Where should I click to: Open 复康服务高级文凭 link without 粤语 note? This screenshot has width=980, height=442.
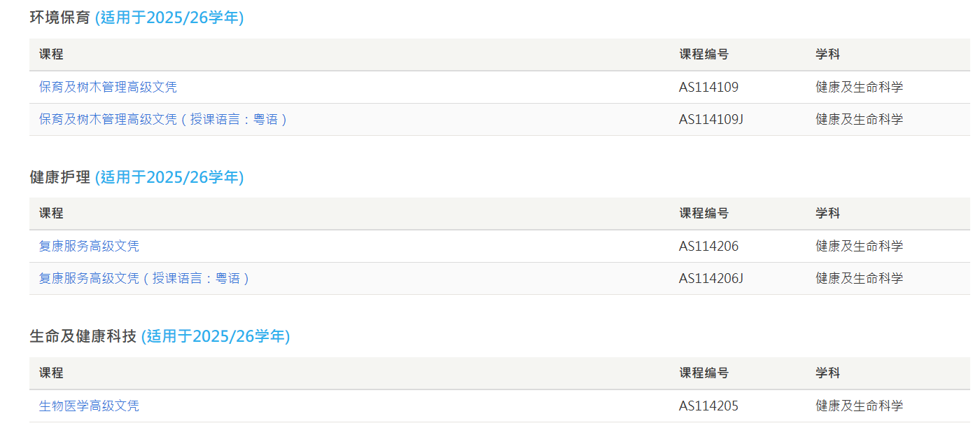point(89,246)
